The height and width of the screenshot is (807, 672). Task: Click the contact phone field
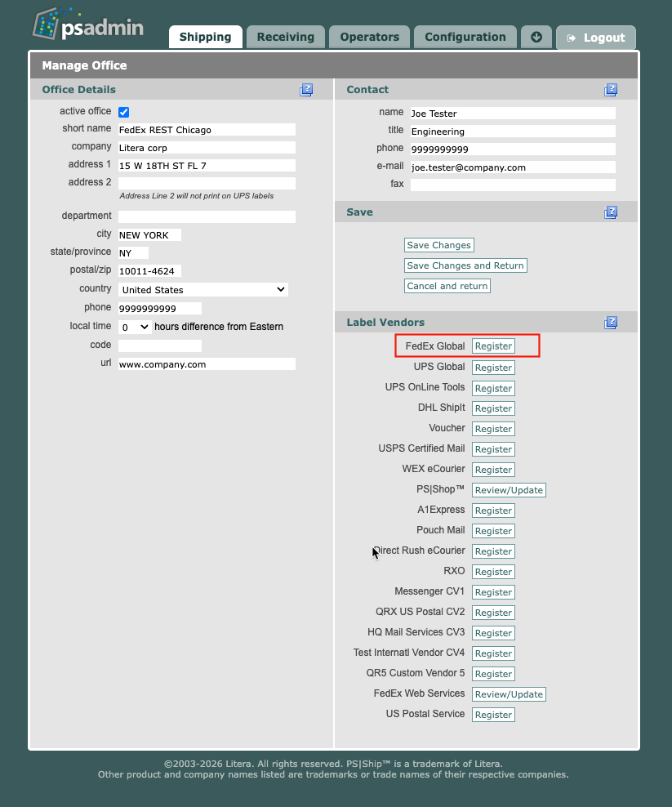pyautogui.click(x=513, y=149)
